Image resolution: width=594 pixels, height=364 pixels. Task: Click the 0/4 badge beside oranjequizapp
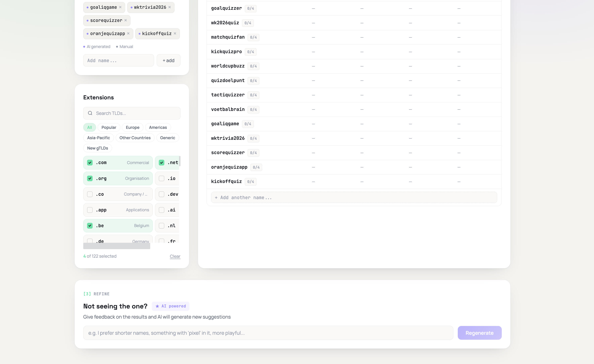tap(256, 167)
